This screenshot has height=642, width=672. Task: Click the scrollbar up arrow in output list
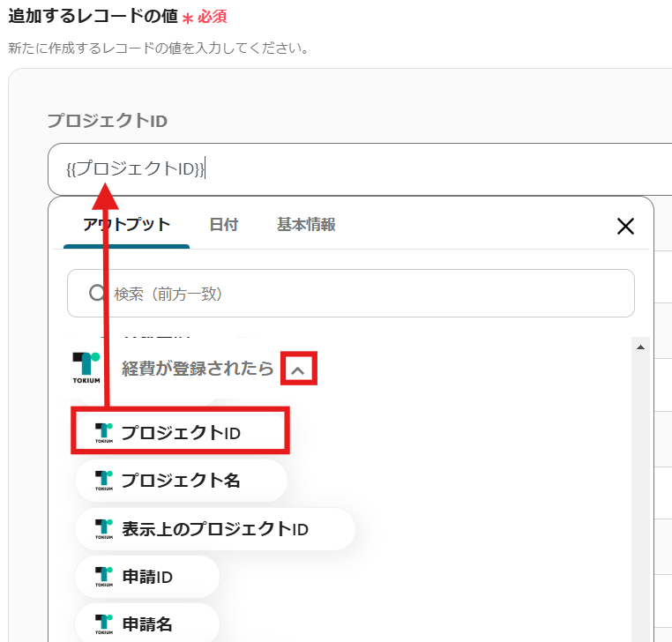tap(640, 347)
